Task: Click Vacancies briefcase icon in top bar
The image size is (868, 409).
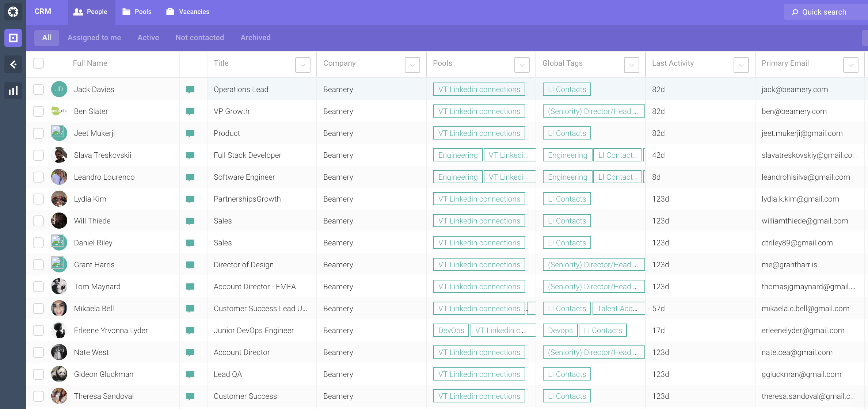Action: point(170,12)
